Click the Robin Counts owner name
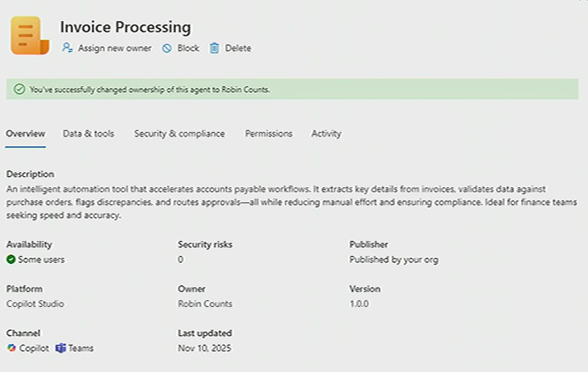Screen dimensions: 588x372 205,304
